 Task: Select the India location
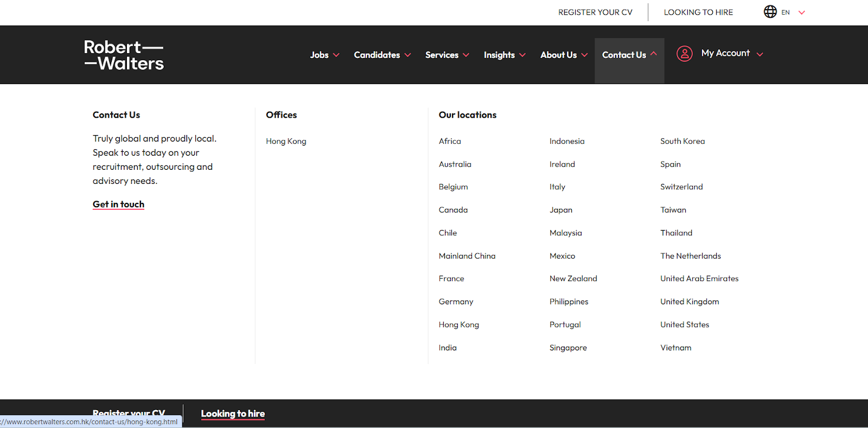click(x=448, y=348)
